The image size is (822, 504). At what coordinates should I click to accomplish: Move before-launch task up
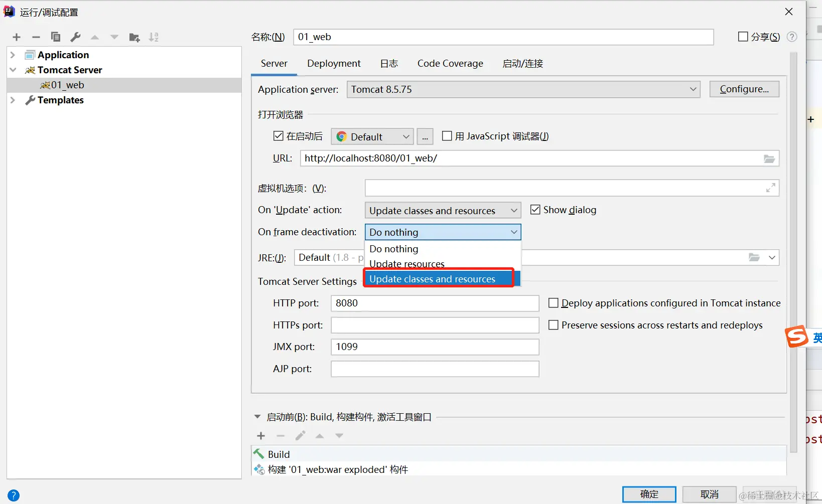[x=320, y=436]
